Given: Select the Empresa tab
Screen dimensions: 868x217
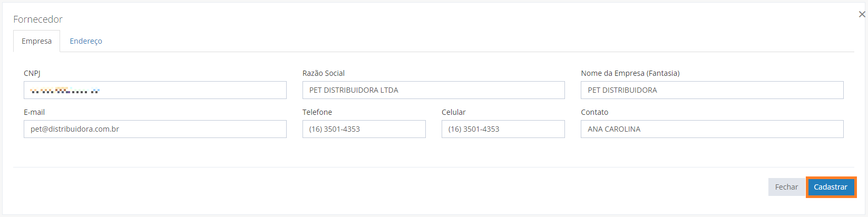Looking at the screenshot, I should pos(36,41).
